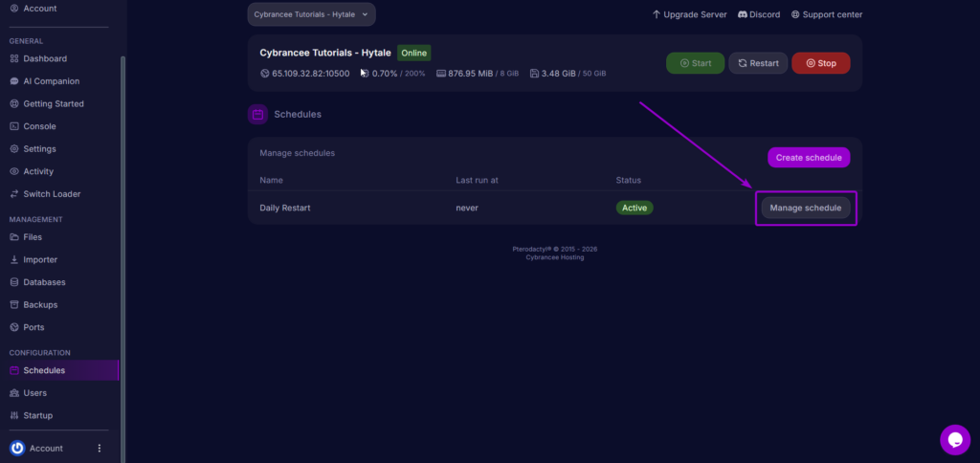Click the server address globe icon
This screenshot has width=980, height=463.
tap(264, 73)
